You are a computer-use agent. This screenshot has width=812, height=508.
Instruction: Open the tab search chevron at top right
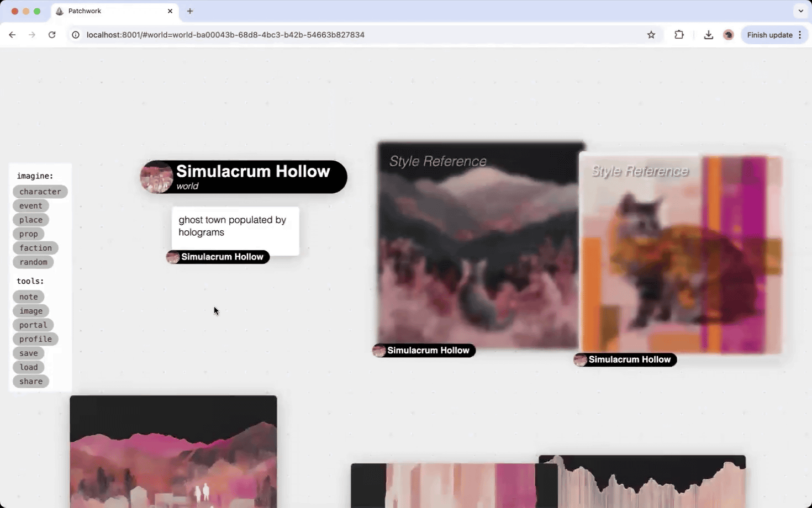tap(800, 11)
